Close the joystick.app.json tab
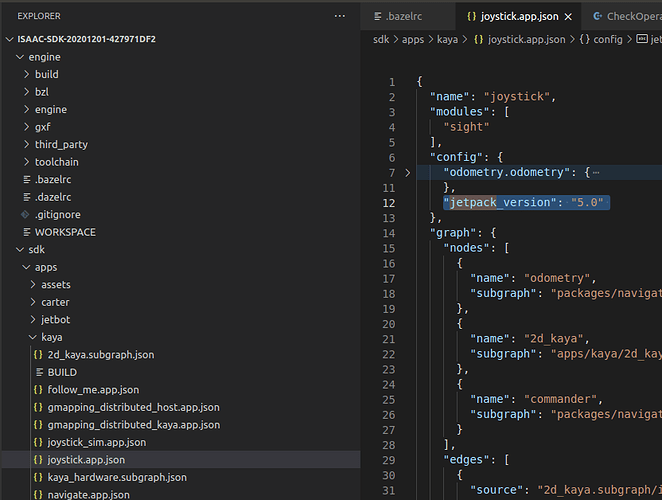This screenshot has width=662, height=500. coord(568,16)
